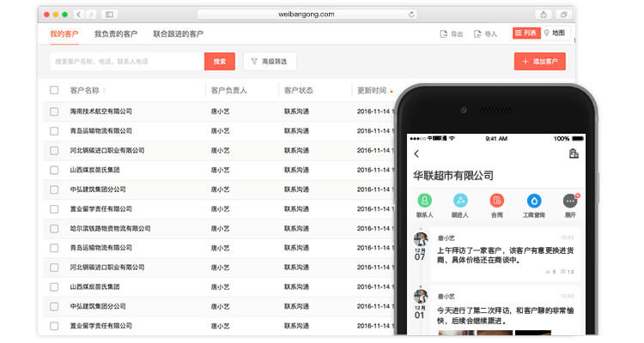644x343 pixels.
Task: Expand the 展开 more options icon
Action: tap(570, 201)
